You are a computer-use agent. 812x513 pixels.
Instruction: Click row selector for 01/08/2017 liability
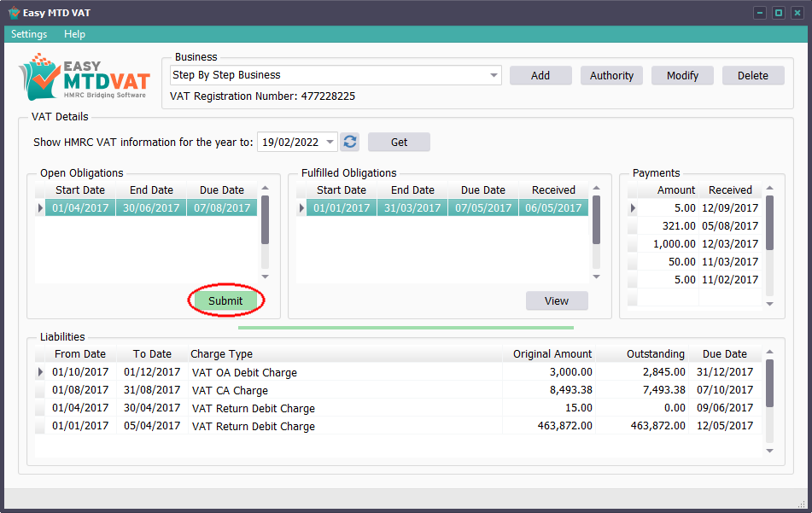tap(40, 390)
